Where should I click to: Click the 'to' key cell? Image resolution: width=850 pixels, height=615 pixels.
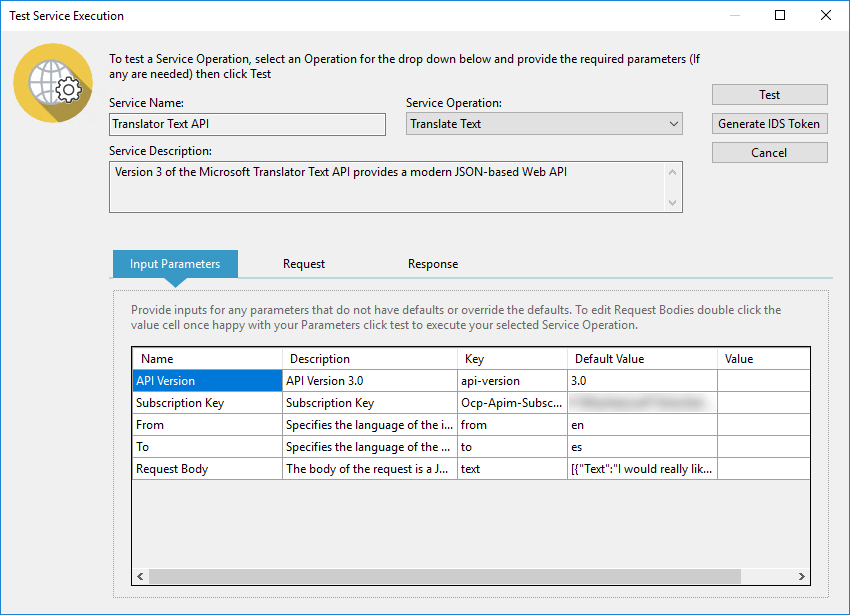(512, 447)
